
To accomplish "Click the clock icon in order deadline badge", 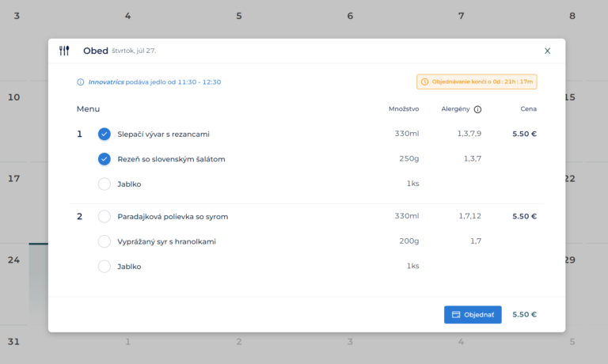I will [425, 82].
